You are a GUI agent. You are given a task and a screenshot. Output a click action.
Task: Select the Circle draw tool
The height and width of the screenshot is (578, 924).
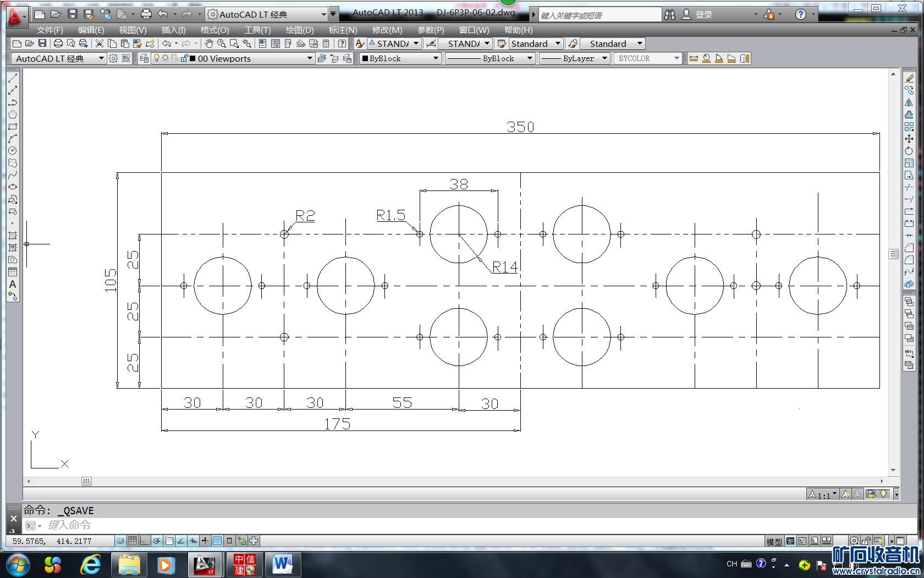13,151
